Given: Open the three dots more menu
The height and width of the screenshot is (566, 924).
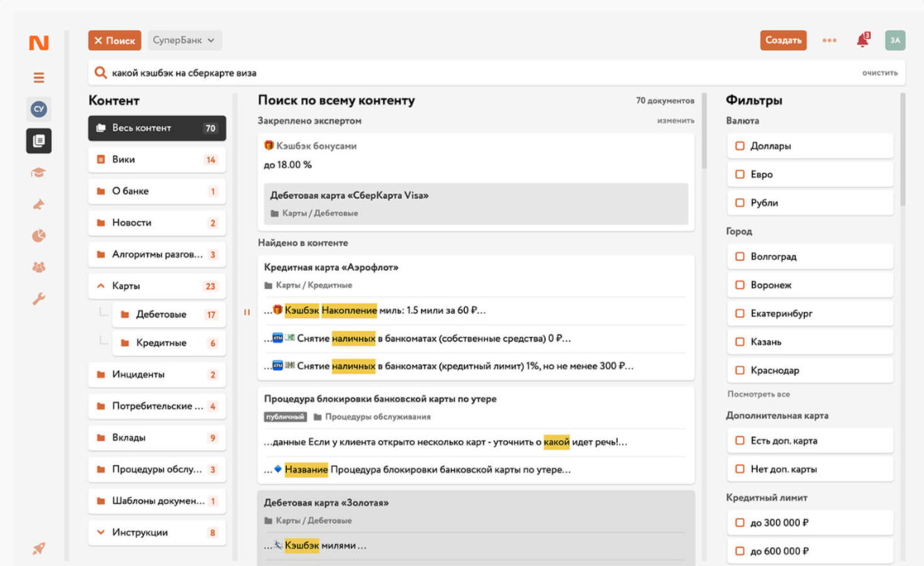Looking at the screenshot, I should point(829,41).
